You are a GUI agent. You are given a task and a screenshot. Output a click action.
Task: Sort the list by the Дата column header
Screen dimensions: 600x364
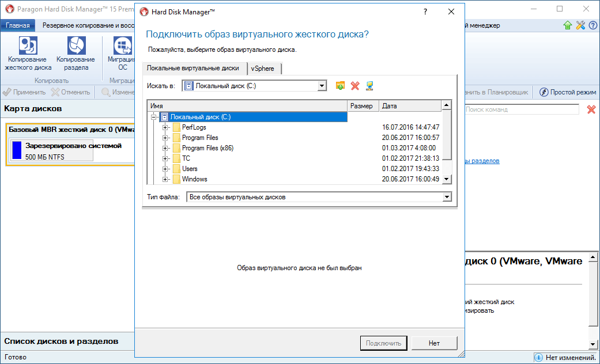(x=410, y=106)
